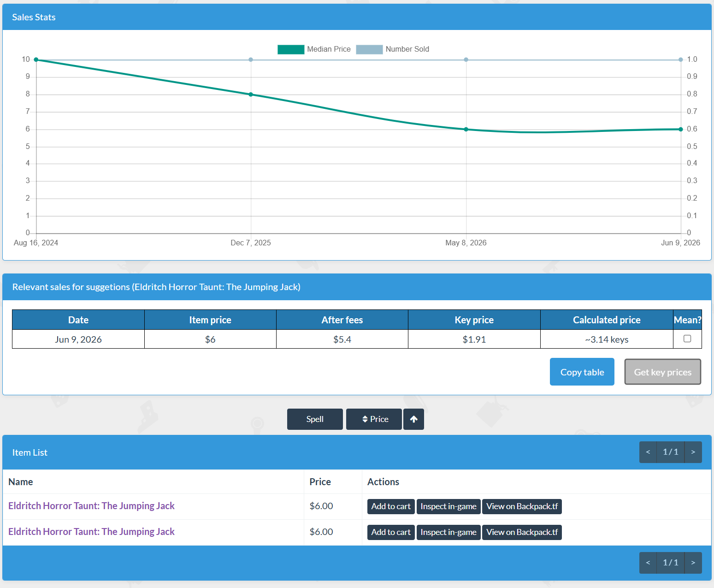Open the second Eldritch Horror Taunt link
Screen dimensions: 714x588
point(91,532)
